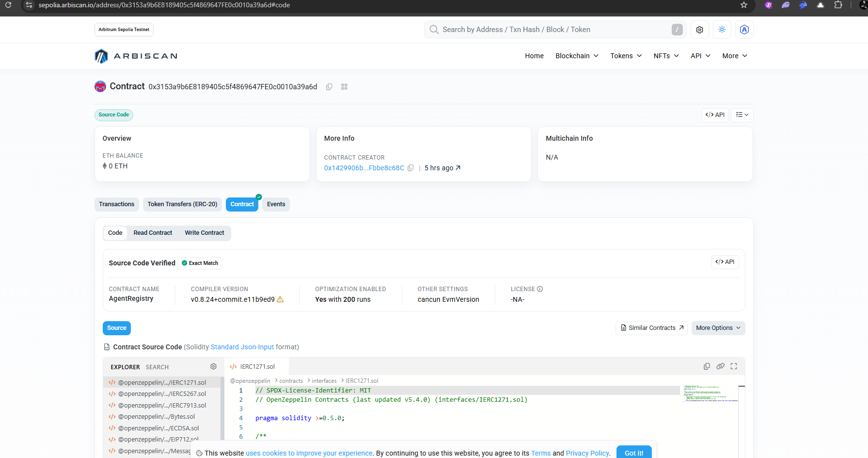Select the Code sub-tab

pyautogui.click(x=115, y=233)
